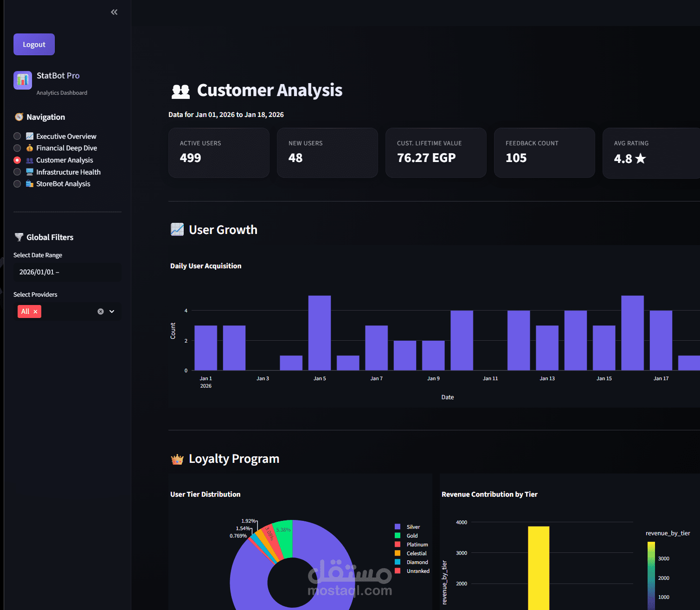Click the New Users 48 metric card
The width and height of the screenshot is (700, 610).
click(328, 153)
